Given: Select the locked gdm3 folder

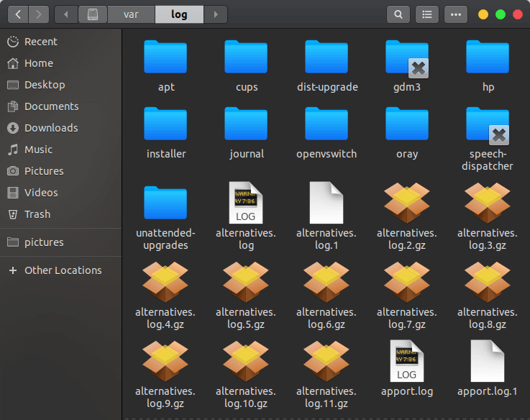Looking at the screenshot, I should coord(407,66).
